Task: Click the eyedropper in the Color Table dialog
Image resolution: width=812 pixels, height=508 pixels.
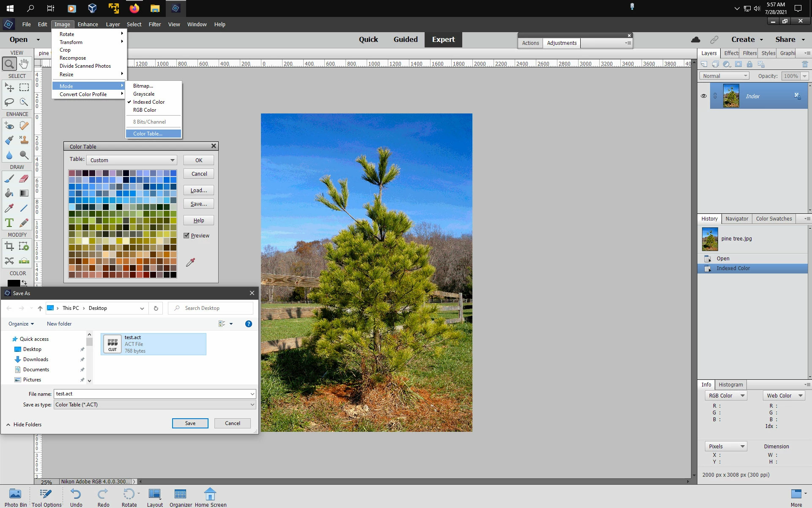Action: click(x=190, y=262)
